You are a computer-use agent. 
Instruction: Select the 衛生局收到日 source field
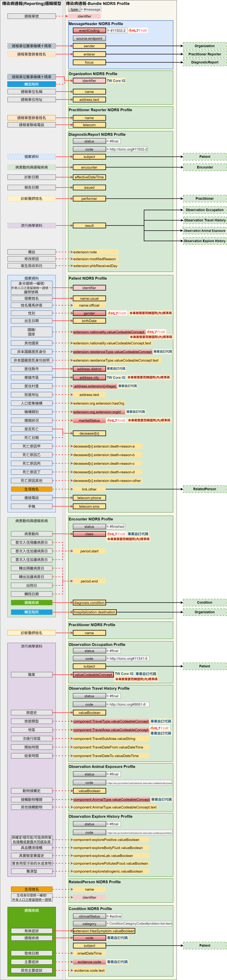click(32, 266)
